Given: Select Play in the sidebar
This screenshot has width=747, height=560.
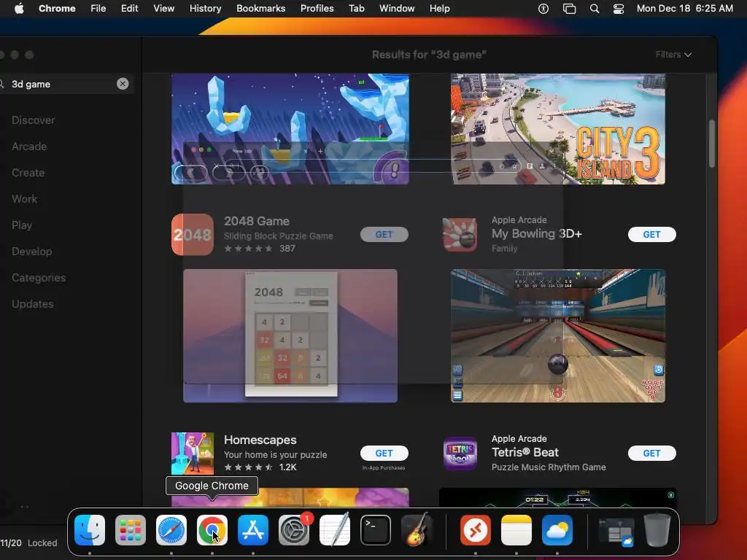Looking at the screenshot, I should coord(22,225).
